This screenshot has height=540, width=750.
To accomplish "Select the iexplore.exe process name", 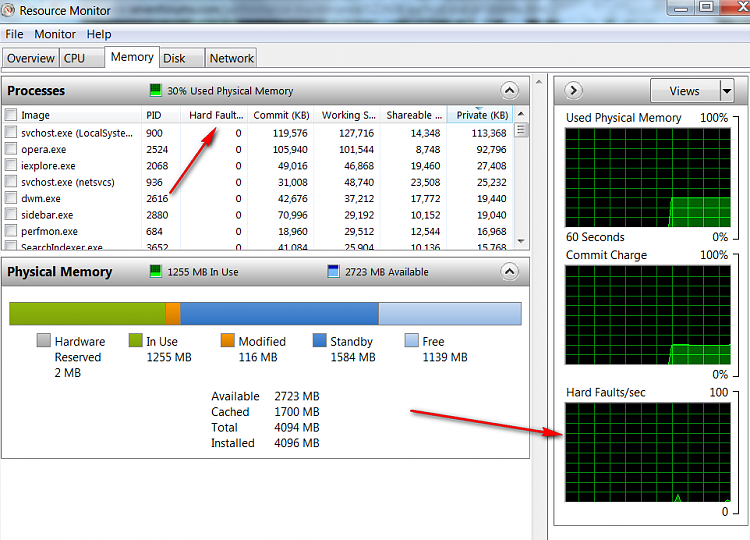I will pos(48,166).
